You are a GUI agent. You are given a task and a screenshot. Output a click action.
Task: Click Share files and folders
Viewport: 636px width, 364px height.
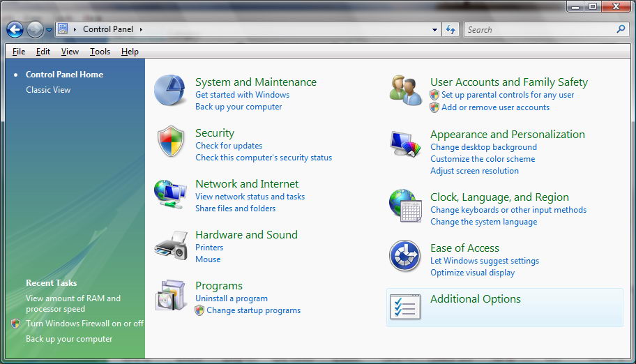(235, 208)
